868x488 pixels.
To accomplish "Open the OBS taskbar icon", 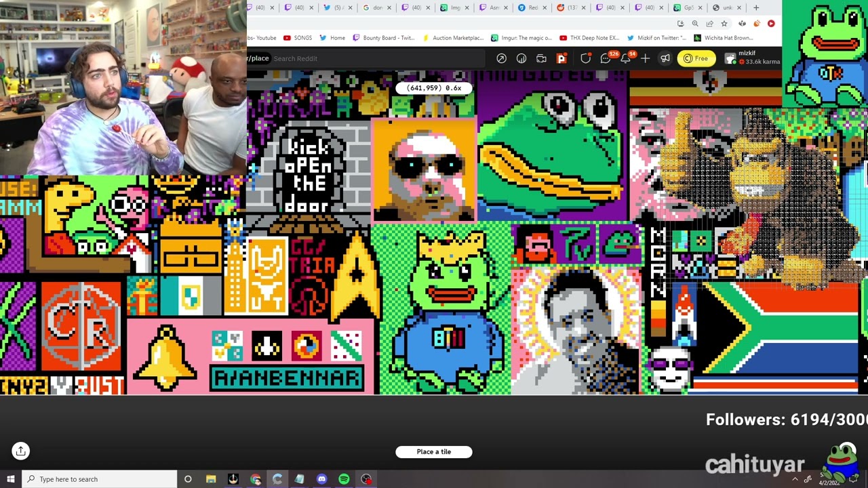I will point(366,479).
